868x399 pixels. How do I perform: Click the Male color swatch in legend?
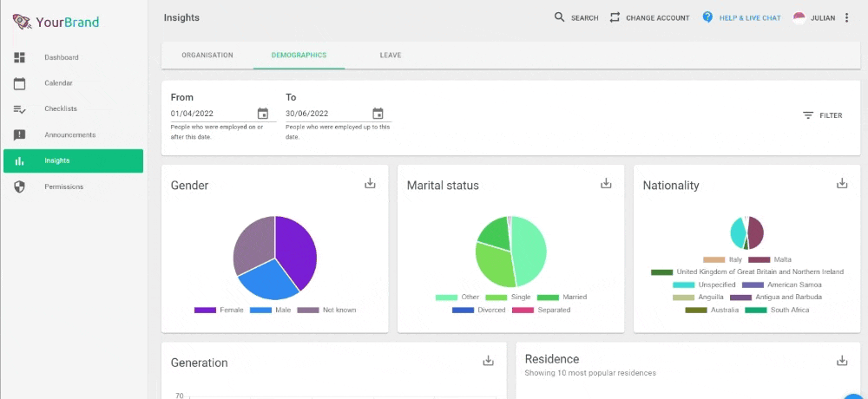tap(260, 310)
